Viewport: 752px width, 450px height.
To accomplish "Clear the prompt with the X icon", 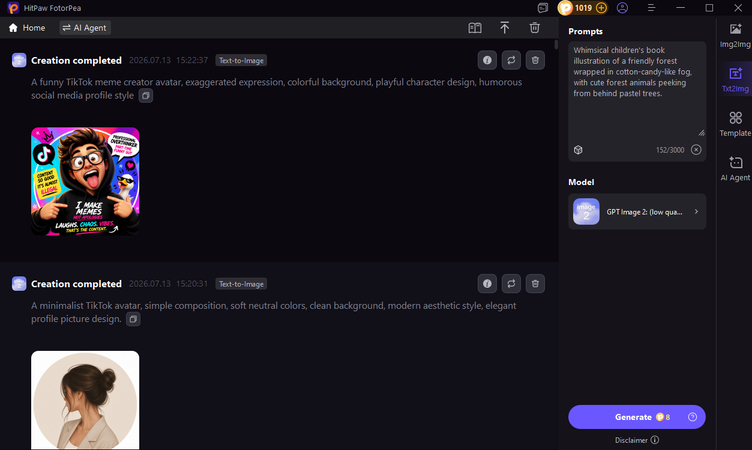I will (x=696, y=150).
